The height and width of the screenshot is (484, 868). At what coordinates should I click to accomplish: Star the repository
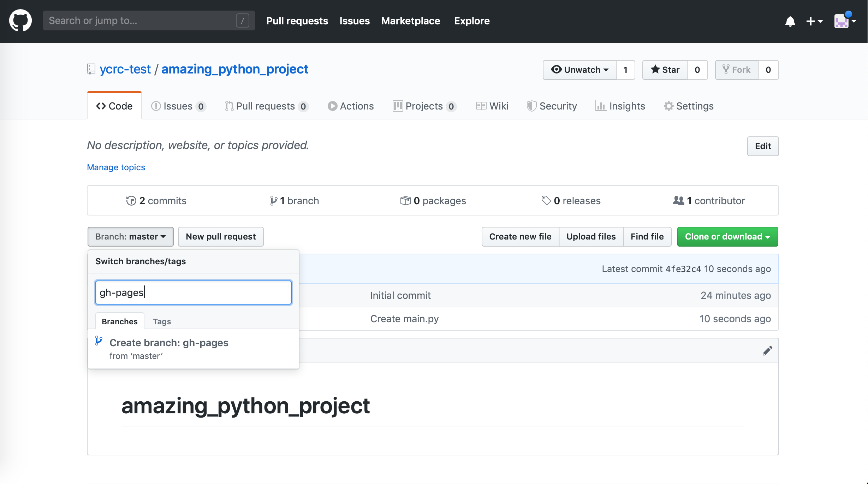[665, 70]
